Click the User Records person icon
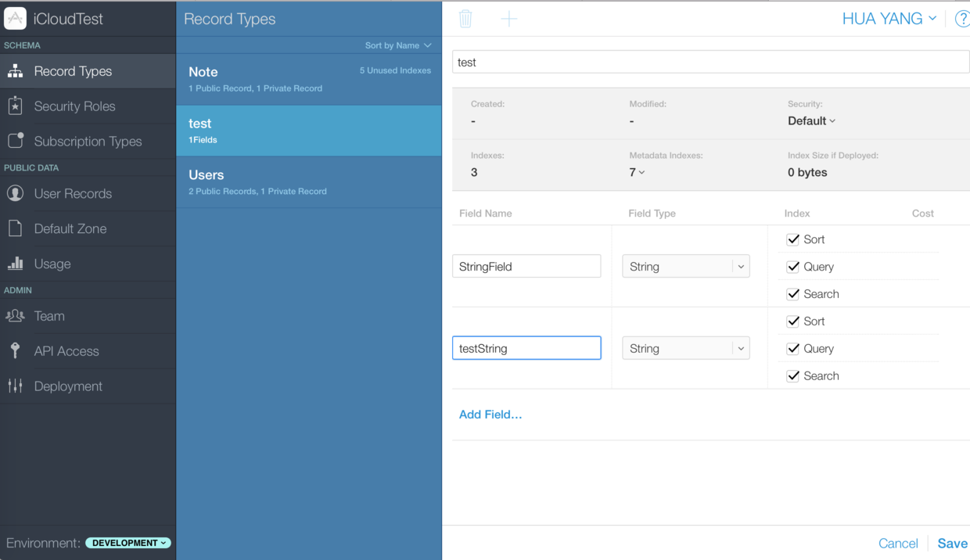The width and height of the screenshot is (970, 560). pos(15,194)
